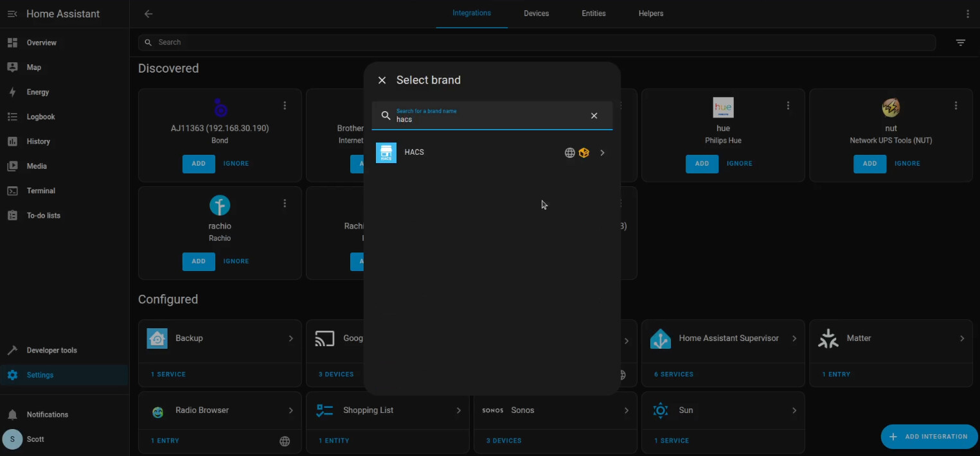980x456 pixels.
Task: Click the globe icon on Radio Browser card
Action: [285, 441]
